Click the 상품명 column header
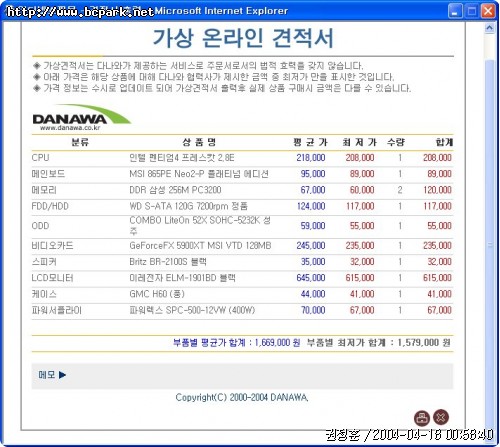 (x=199, y=142)
